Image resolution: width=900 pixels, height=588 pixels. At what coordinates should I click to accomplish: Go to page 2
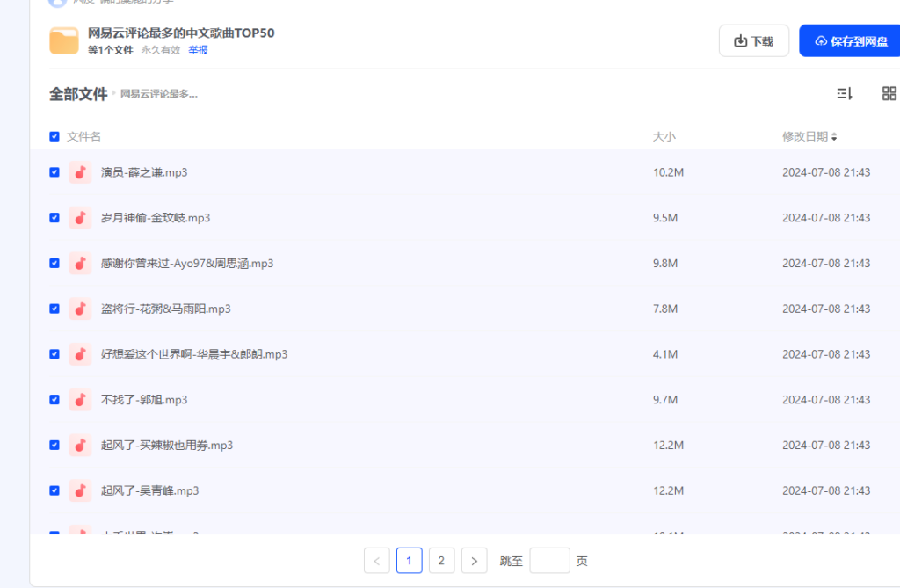[x=441, y=561]
